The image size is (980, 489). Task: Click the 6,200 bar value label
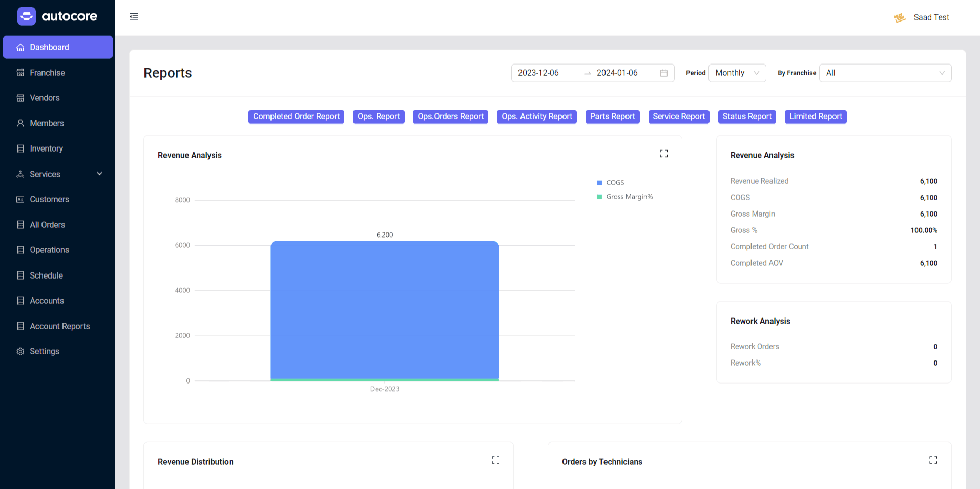385,235
